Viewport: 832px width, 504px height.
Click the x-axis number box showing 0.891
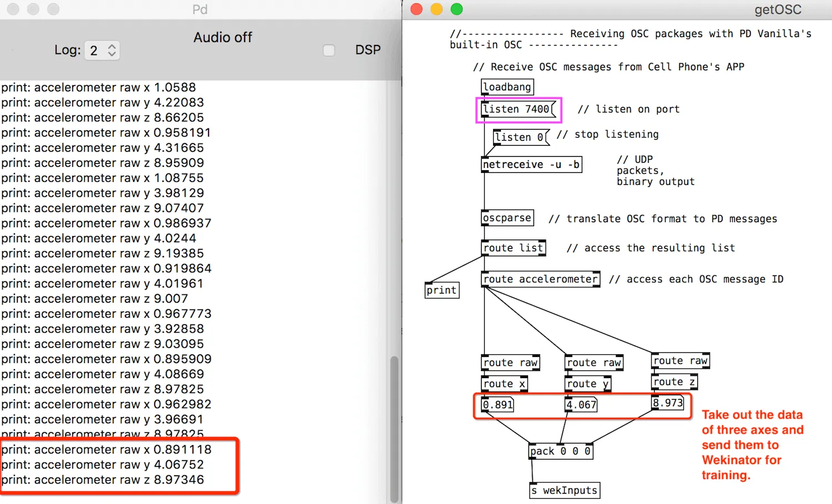(x=498, y=405)
